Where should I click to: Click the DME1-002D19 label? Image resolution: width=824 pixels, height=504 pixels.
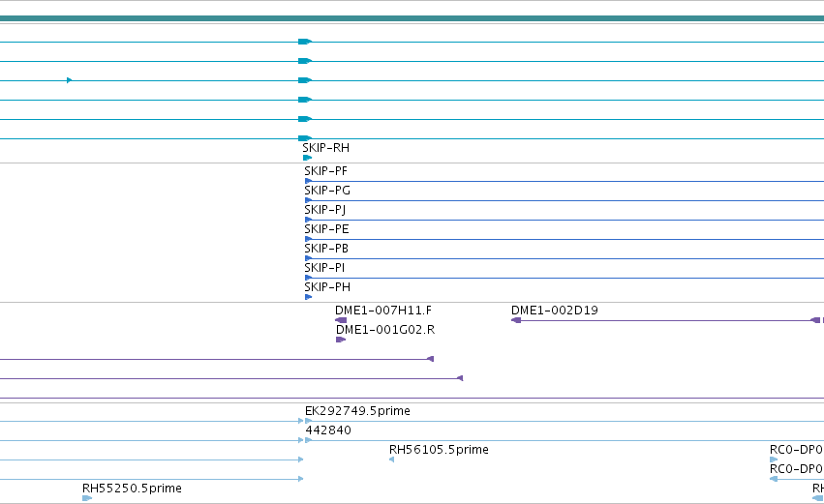pyautogui.click(x=555, y=311)
